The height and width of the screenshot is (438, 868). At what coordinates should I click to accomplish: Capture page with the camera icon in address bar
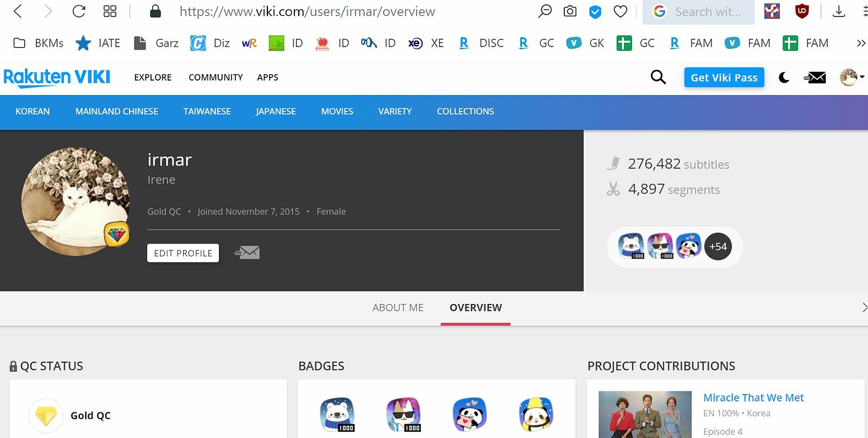click(569, 11)
